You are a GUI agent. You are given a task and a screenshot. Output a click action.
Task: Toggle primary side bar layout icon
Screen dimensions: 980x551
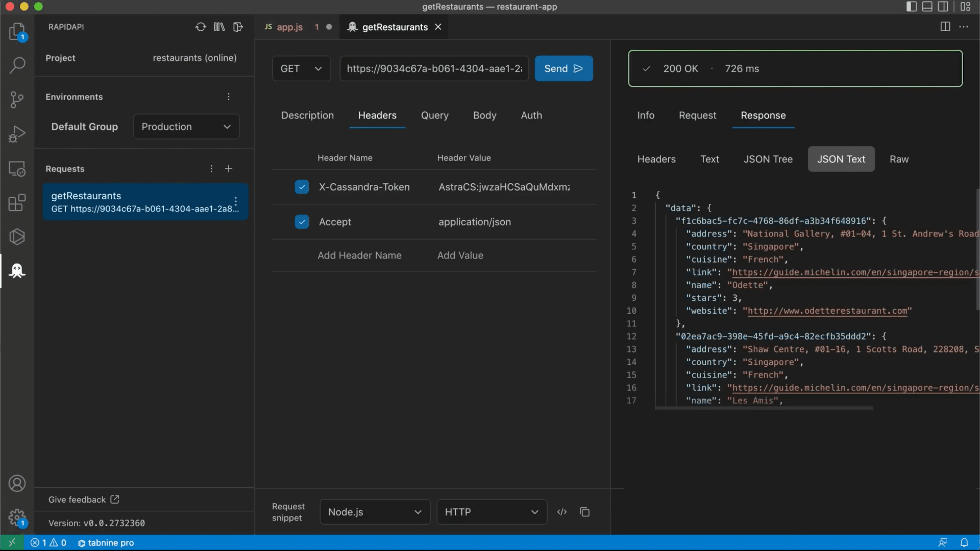(912, 6)
